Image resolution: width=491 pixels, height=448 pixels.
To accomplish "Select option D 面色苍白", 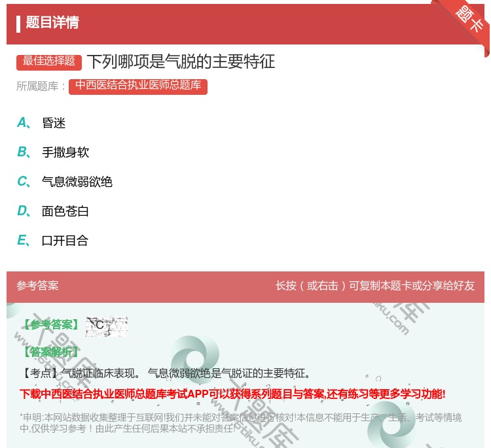I will click(65, 211).
